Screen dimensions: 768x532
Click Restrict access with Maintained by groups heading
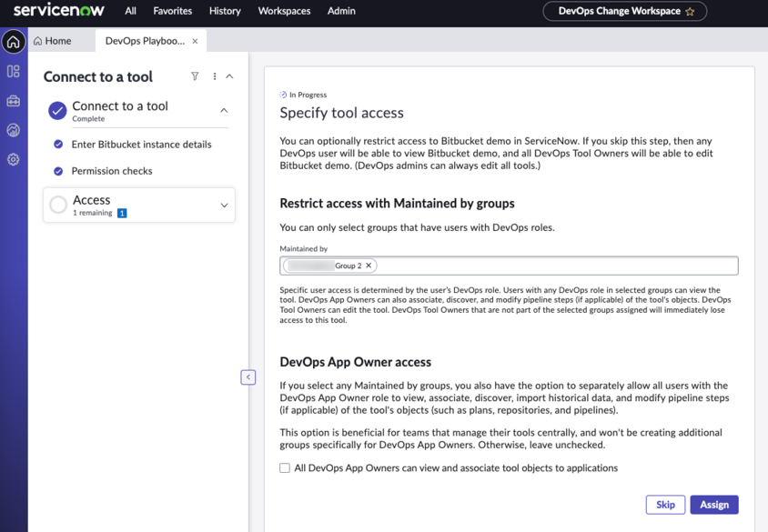pos(397,203)
